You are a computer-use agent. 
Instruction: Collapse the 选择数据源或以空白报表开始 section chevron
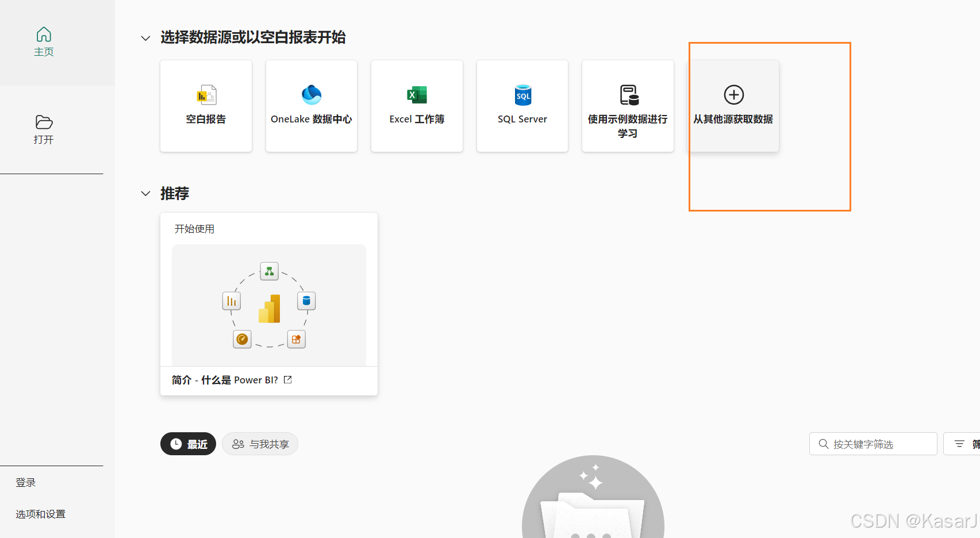(145, 38)
